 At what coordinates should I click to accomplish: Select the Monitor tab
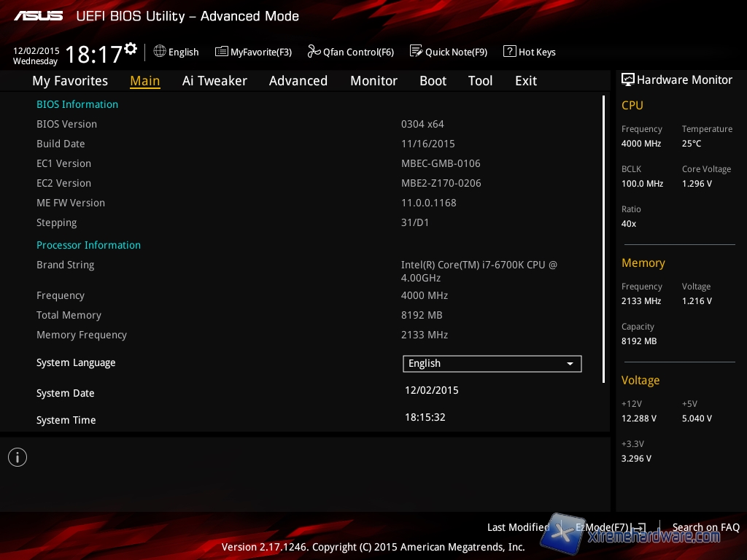tap(373, 81)
